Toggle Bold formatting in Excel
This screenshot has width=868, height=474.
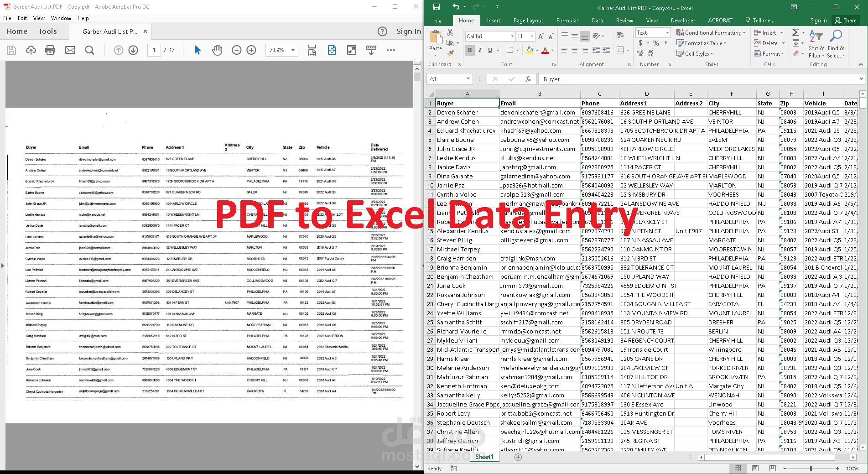[470, 50]
